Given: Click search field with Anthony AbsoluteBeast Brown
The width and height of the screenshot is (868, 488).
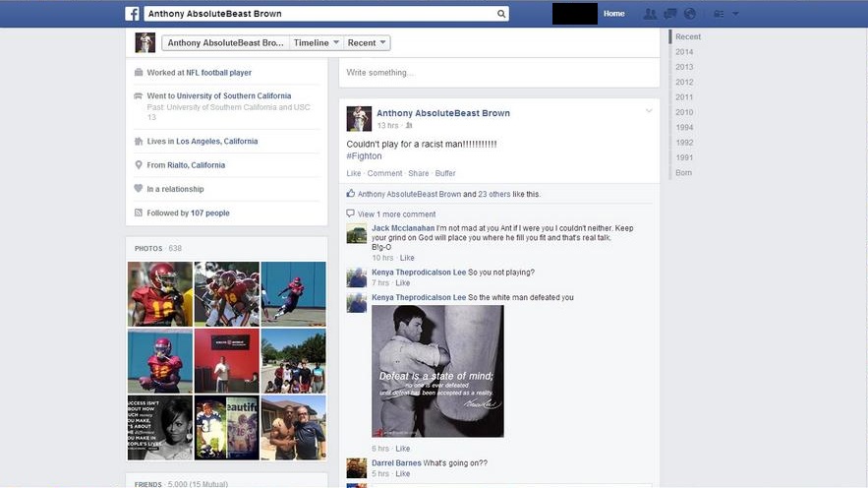Looking at the screenshot, I should click(326, 14).
